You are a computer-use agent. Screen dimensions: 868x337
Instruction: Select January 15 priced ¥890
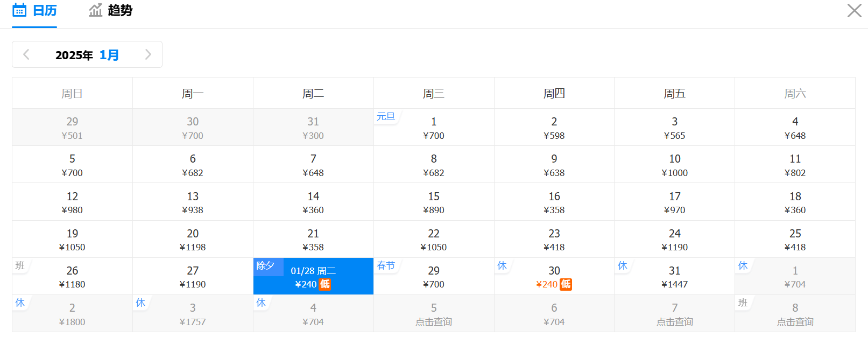(434, 202)
